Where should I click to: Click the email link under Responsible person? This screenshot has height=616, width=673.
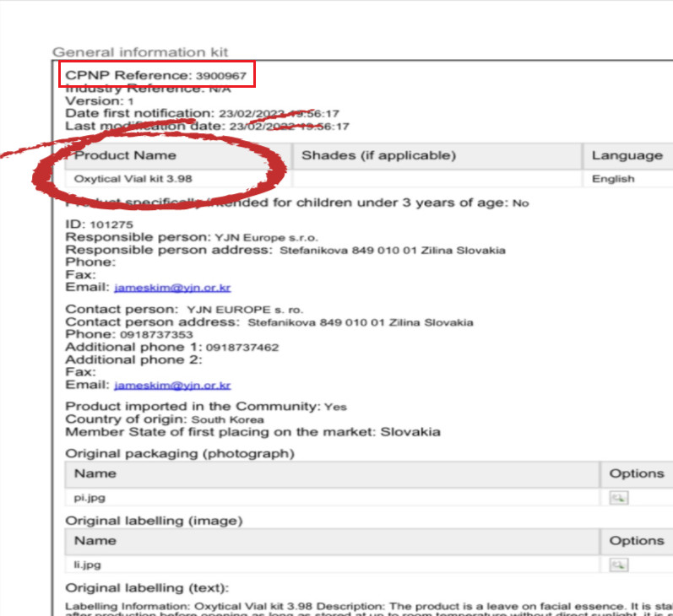click(172, 288)
